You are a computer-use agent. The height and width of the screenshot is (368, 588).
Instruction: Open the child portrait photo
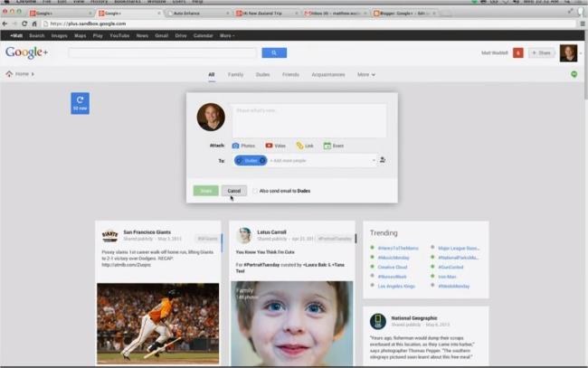pyautogui.click(x=292, y=324)
